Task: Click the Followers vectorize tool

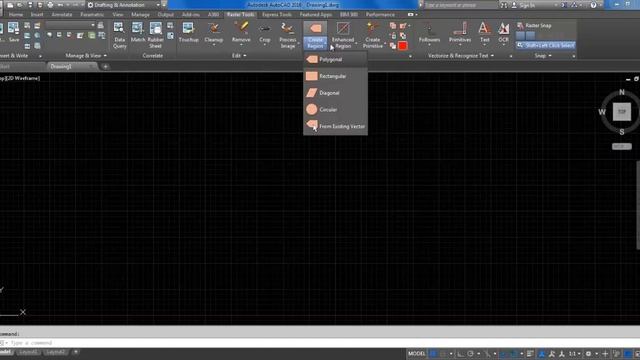Action: [x=429, y=33]
